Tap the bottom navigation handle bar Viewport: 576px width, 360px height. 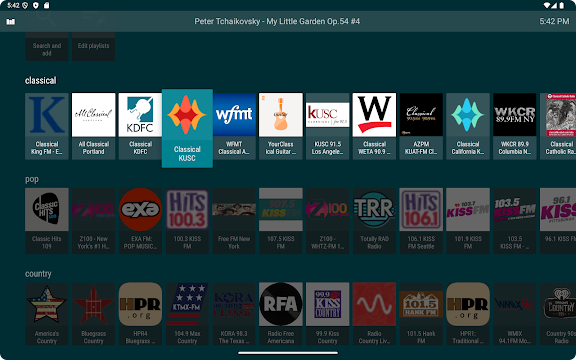288,353
